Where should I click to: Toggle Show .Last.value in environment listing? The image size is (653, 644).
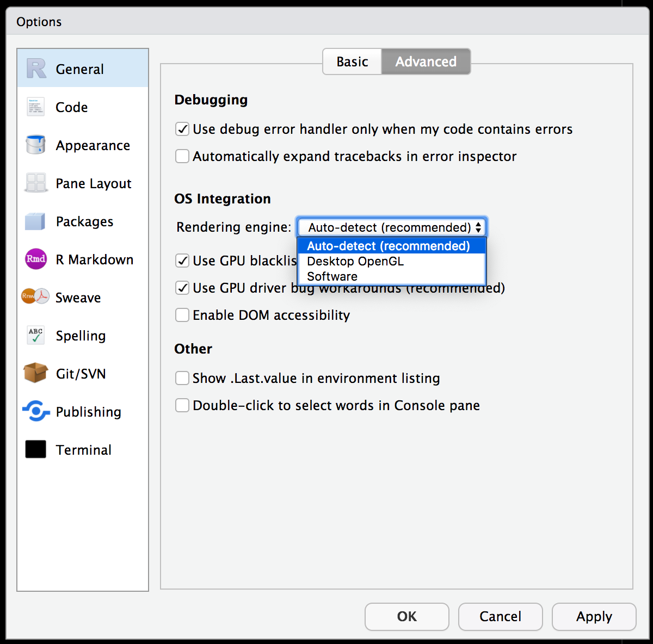coord(182,378)
